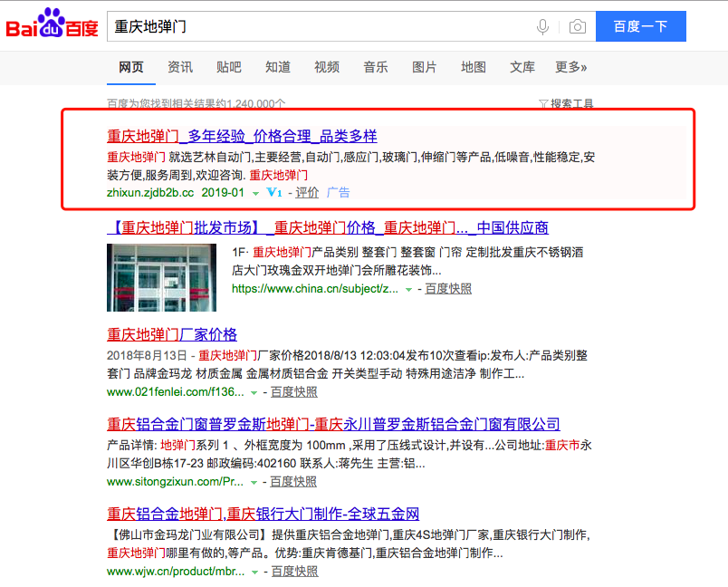Expand arrow beside sitongzixun.com URL
The width and height of the screenshot is (728, 587).
click(254, 483)
